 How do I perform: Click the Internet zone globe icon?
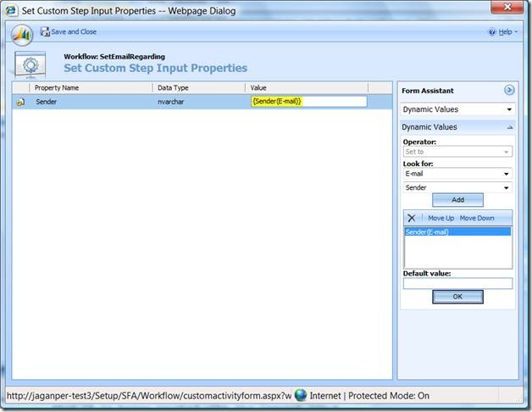point(301,395)
